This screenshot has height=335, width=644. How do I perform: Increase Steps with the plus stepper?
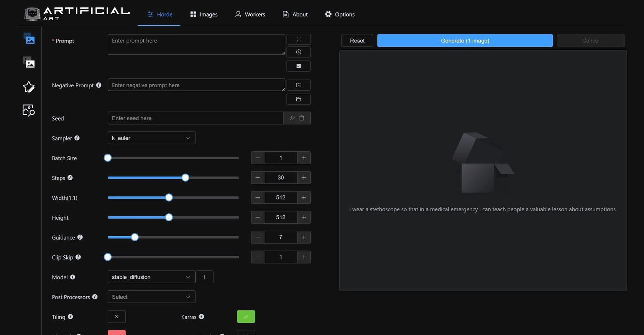tap(304, 178)
